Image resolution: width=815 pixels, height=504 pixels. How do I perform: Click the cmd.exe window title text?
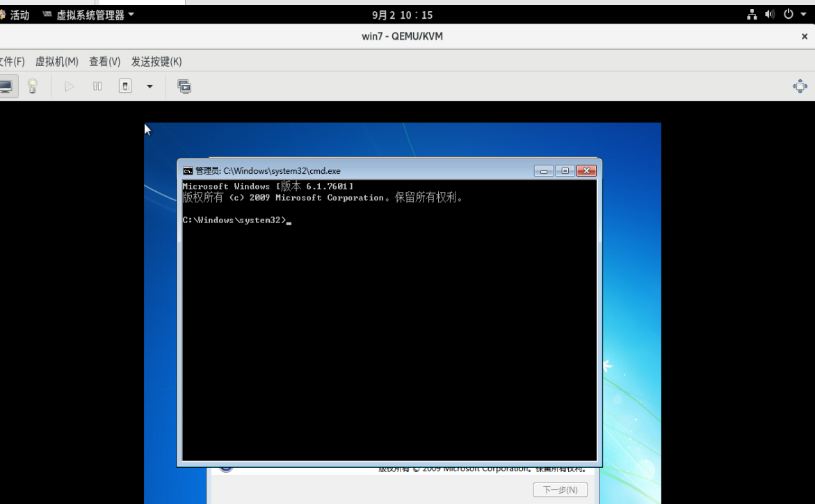click(x=268, y=171)
